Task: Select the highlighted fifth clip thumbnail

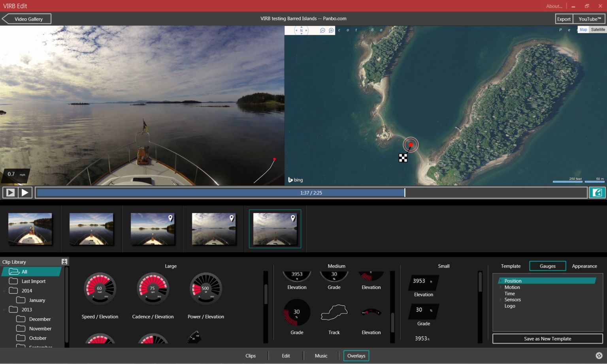Action: (275, 229)
